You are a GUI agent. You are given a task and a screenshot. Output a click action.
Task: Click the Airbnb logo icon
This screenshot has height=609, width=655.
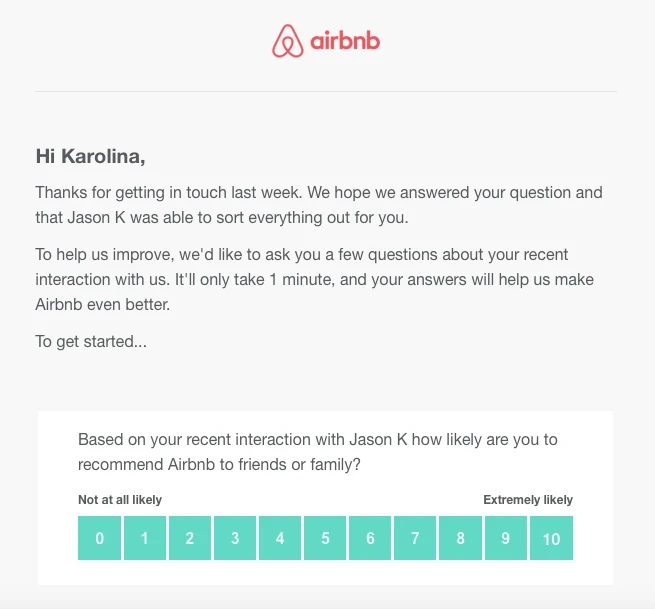tap(287, 41)
